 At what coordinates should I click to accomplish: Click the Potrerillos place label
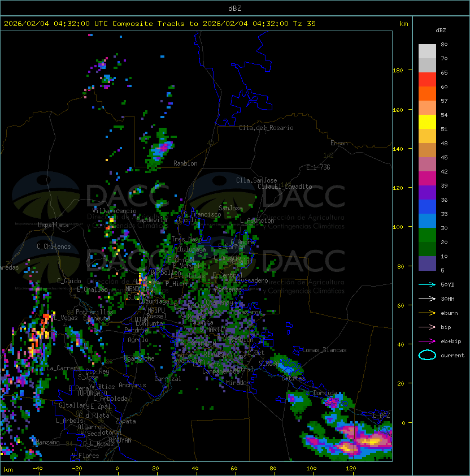94,311
